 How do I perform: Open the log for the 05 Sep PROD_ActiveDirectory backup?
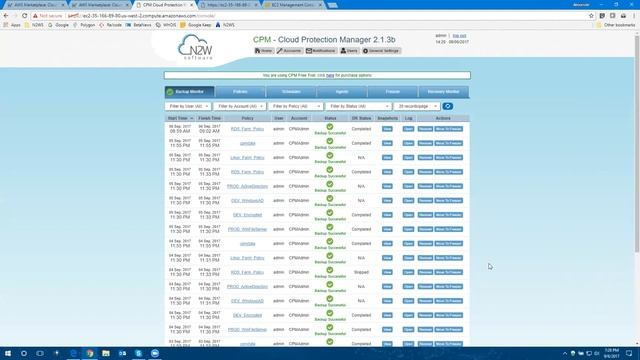point(408,186)
